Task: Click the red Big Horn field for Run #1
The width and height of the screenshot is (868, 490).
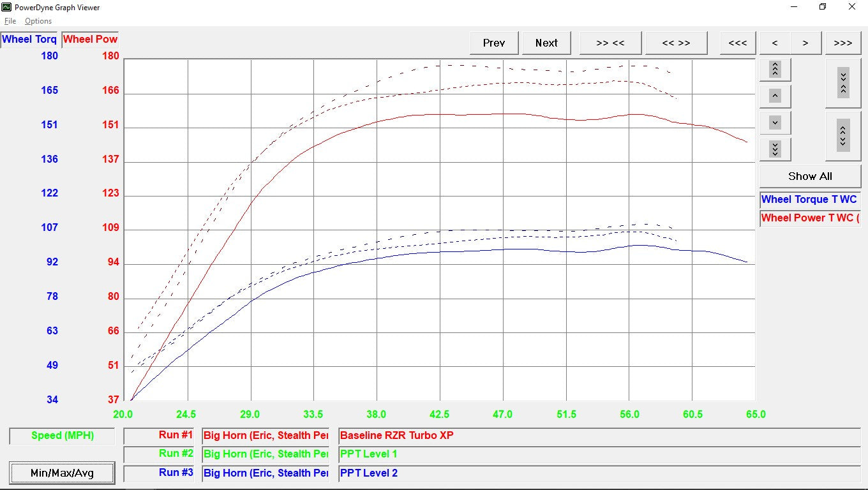Action: (x=266, y=436)
